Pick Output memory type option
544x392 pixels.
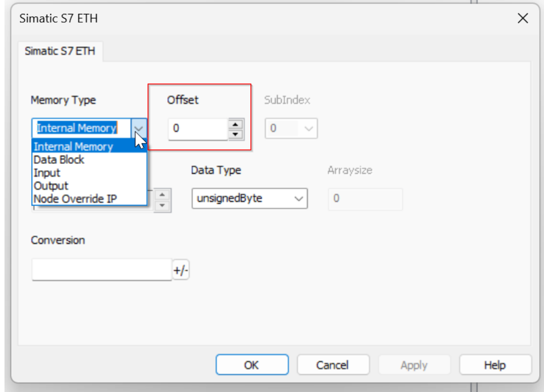(x=89, y=186)
